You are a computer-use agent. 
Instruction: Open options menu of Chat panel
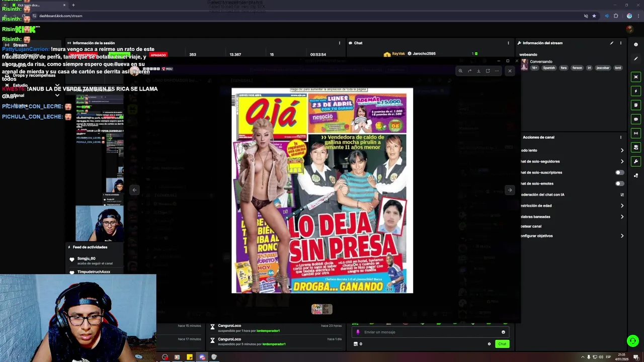pos(508,43)
